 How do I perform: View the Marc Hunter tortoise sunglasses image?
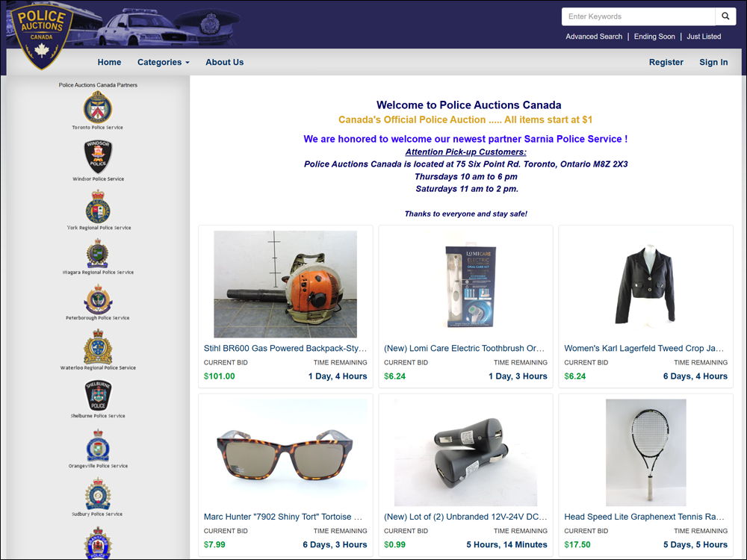point(285,452)
